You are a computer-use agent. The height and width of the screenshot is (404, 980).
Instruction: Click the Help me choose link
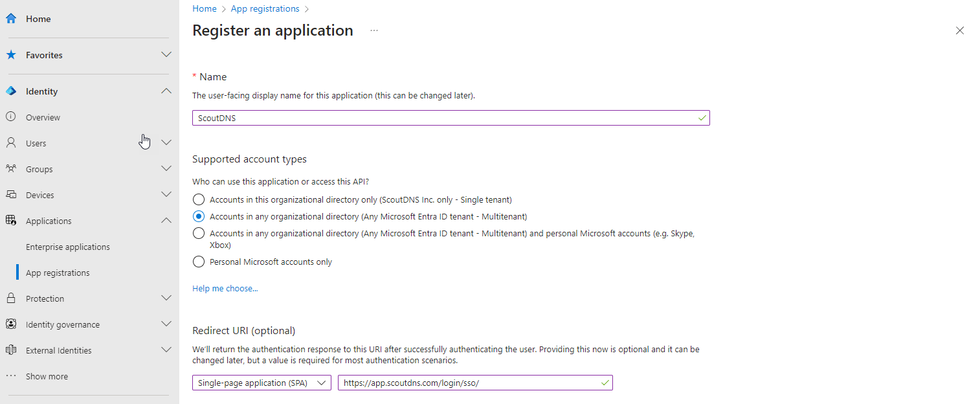pyautogui.click(x=225, y=289)
